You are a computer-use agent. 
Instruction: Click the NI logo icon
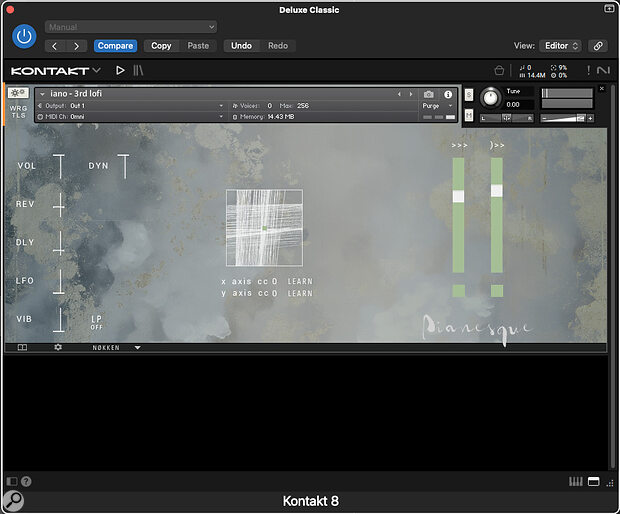point(603,70)
